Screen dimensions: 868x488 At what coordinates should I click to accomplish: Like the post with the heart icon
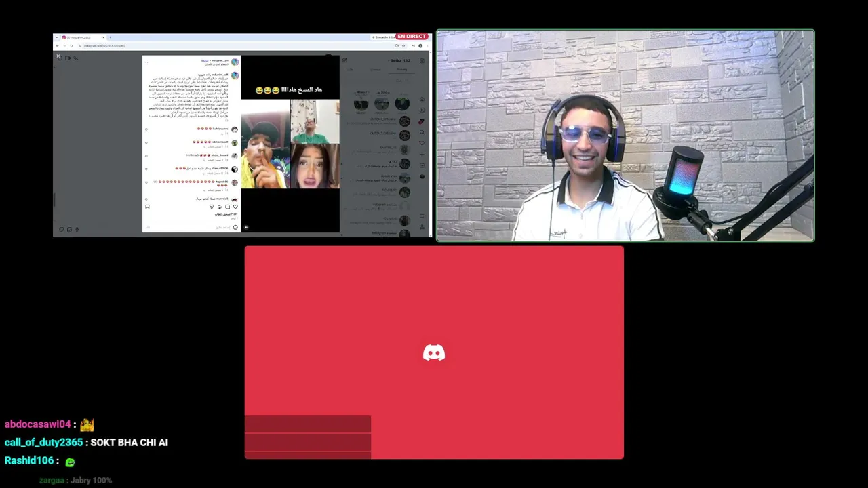point(235,207)
